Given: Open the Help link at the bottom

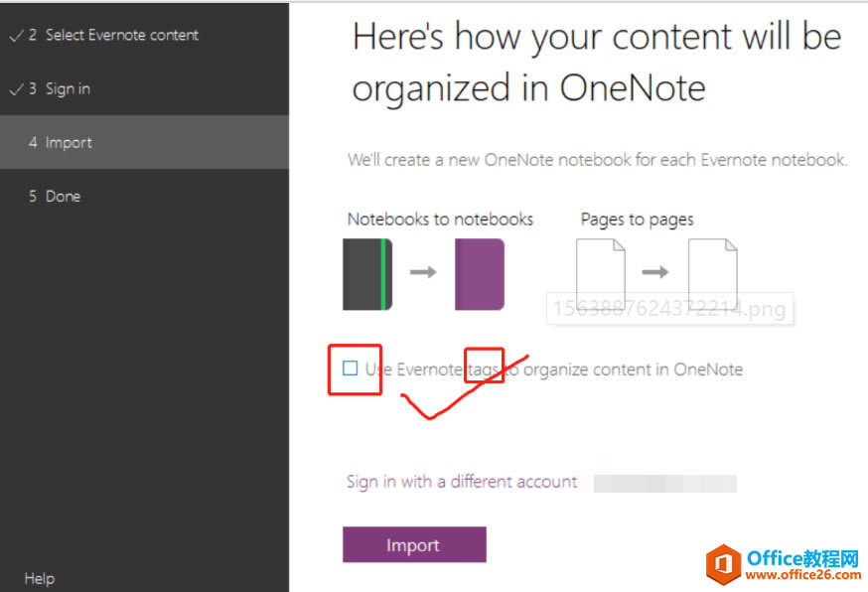Looking at the screenshot, I should pyautogui.click(x=39, y=578).
